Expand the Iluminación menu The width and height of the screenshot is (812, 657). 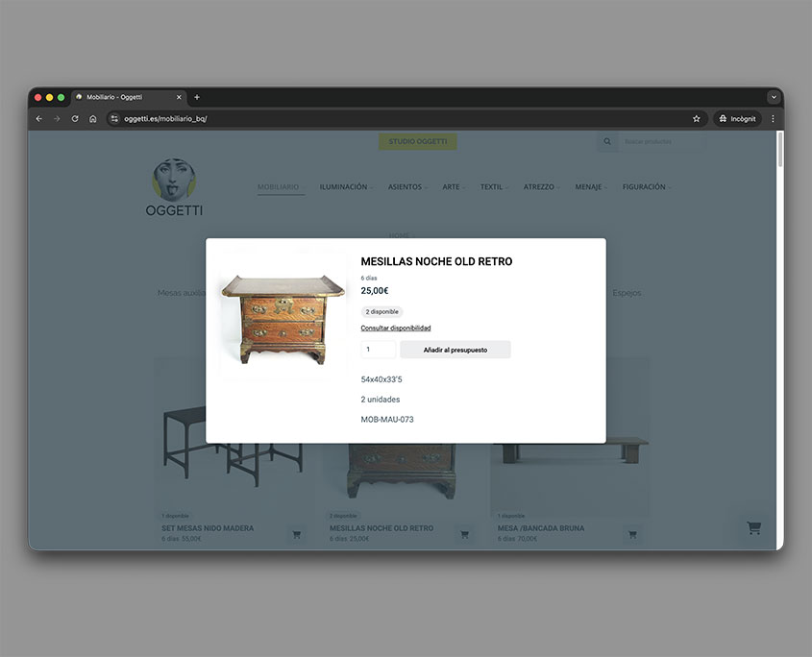(345, 187)
